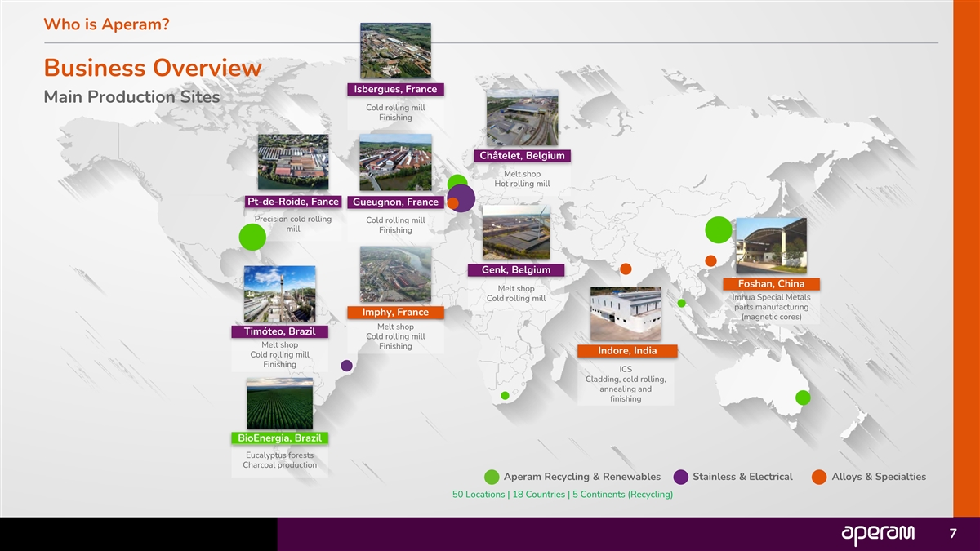Select the Genk, Belgium plant photo
980x551 pixels.
click(516, 232)
